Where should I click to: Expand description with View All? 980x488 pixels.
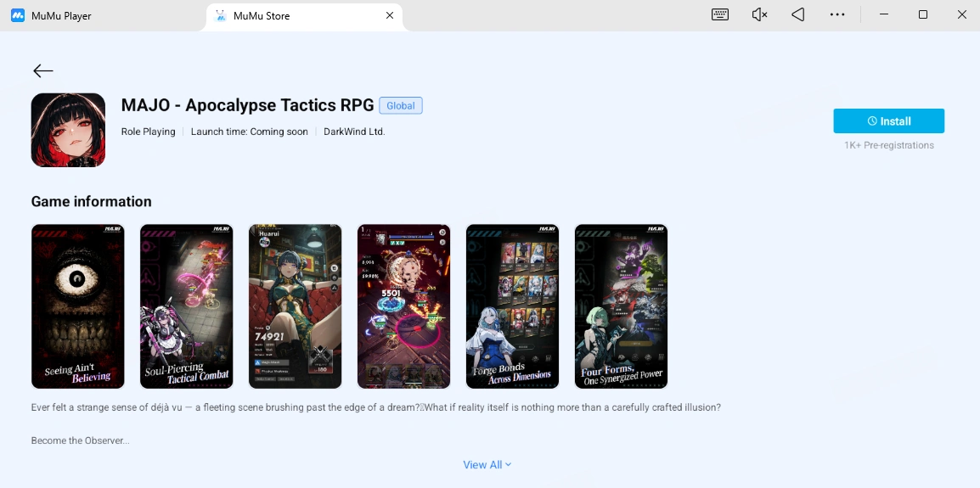(487, 465)
